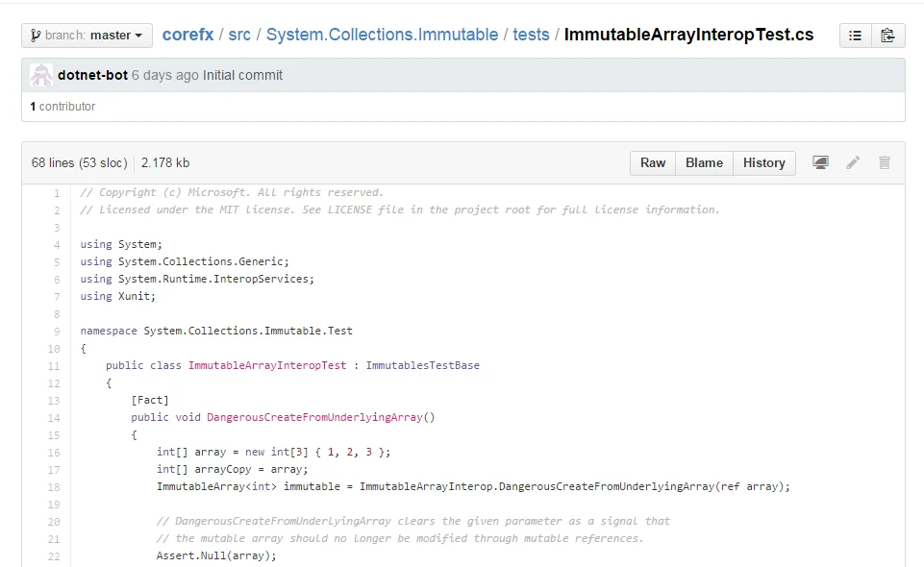This screenshot has height=567, width=924.
Task: Expand the branch: master dropdown
Action: pyautogui.click(x=86, y=35)
